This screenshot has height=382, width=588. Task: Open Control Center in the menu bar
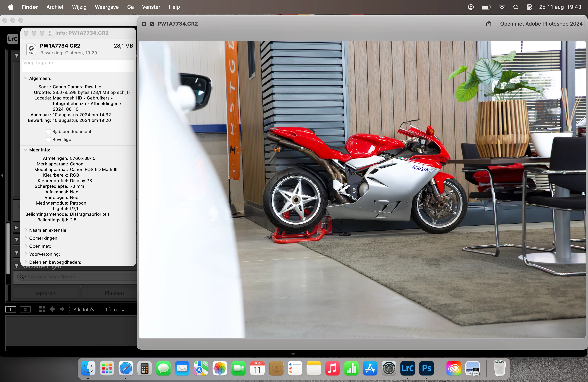tap(529, 7)
